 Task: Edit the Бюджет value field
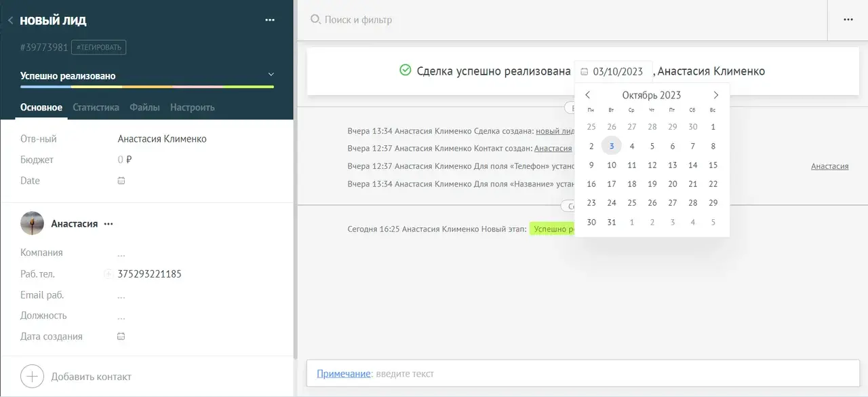click(125, 160)
